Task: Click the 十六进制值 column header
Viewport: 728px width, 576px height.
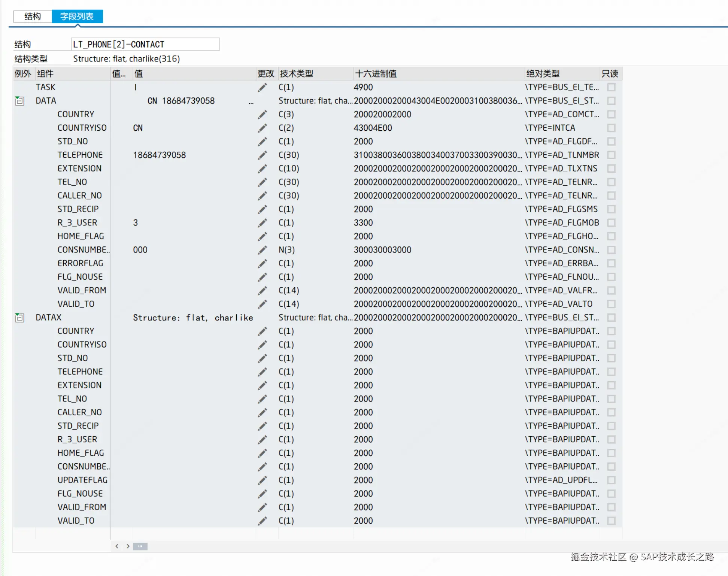Action: (x=376, y=74)
